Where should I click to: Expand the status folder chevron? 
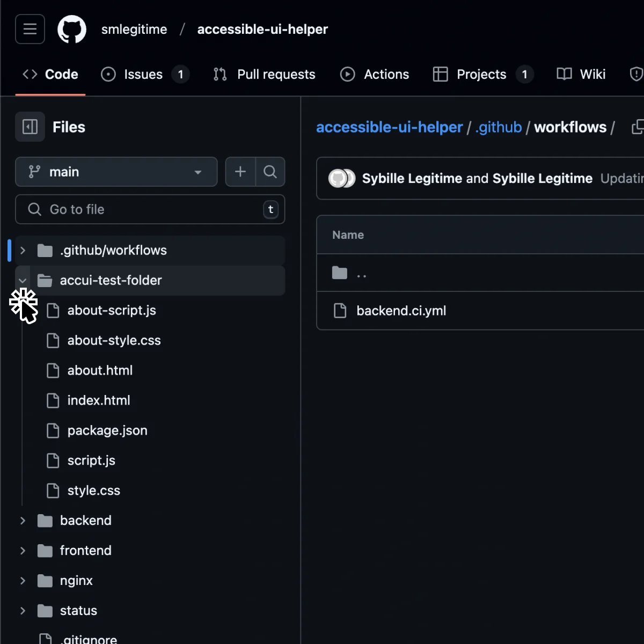[x=23, y=611]
